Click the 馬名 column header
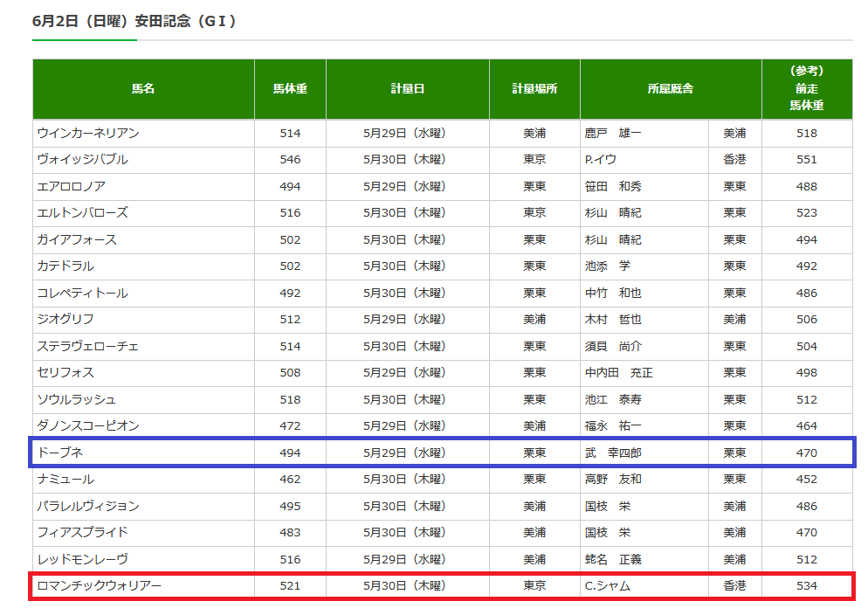Image resolution: width=868 pixels, height=615 pixels. pyautogui.click(x=143, y=88)
